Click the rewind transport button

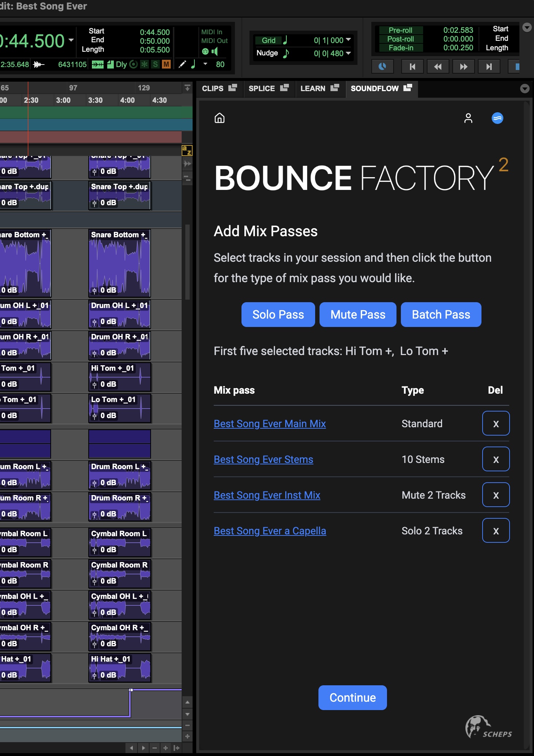tap(438, 66)
